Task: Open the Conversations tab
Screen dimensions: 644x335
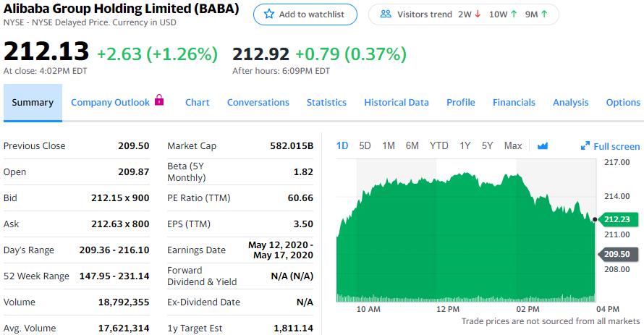Action: [x=258, y=103]
